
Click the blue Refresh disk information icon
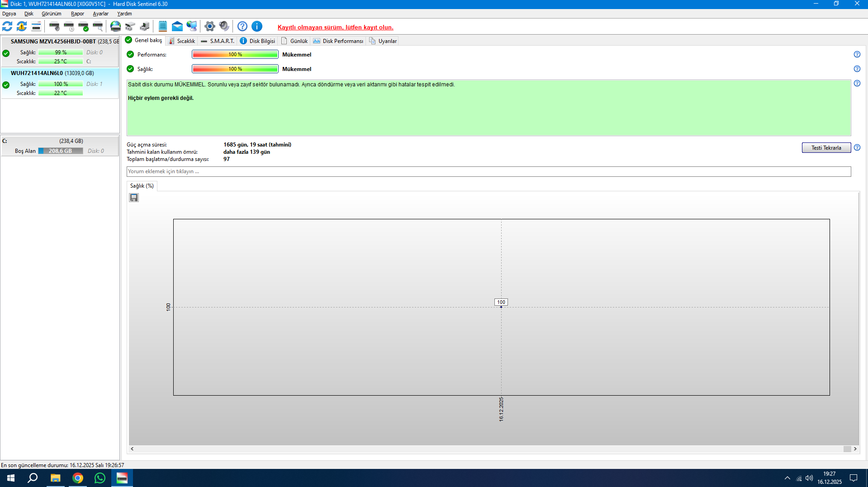(x=7, y=26)
